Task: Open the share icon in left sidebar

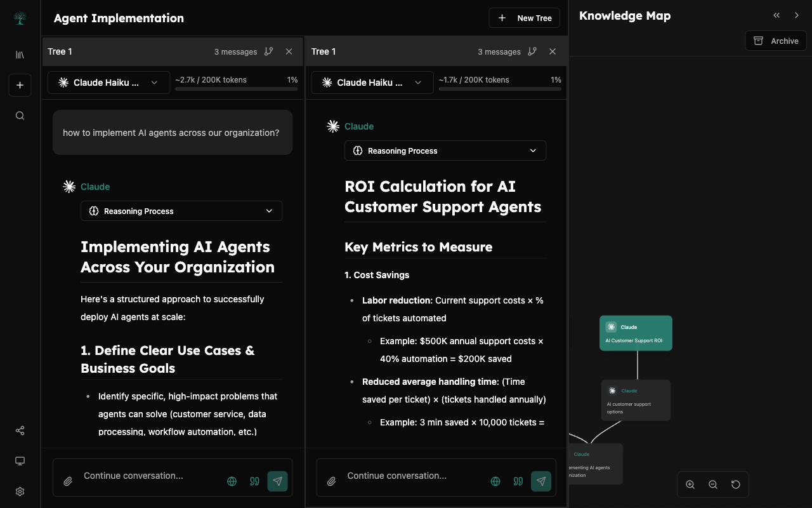Action: click(x=20, y=431)
